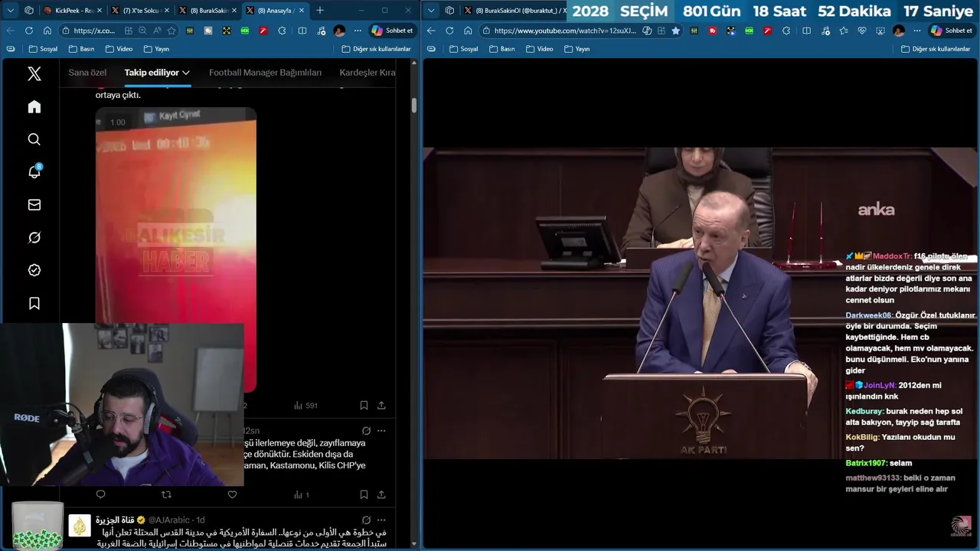Image resolution: width=980 pixels, height=551 pixels.
Task: Open the Settings and more menu in the left browser
Action: coord(357,31)
